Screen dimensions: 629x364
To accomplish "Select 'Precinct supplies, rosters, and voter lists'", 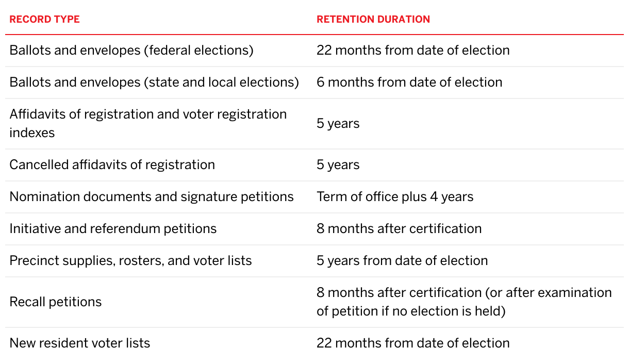I will tap(130, 261).
